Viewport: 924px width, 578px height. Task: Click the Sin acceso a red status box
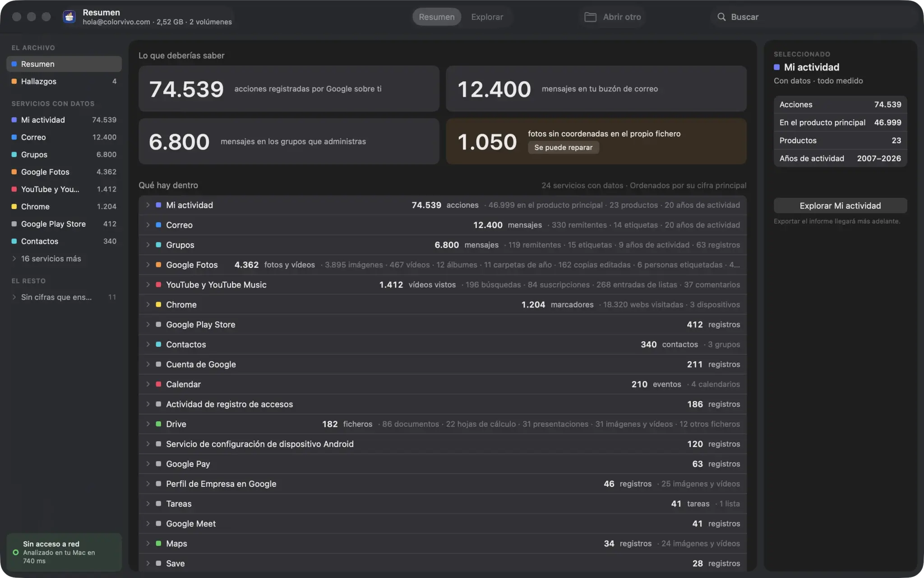(64, 552)
